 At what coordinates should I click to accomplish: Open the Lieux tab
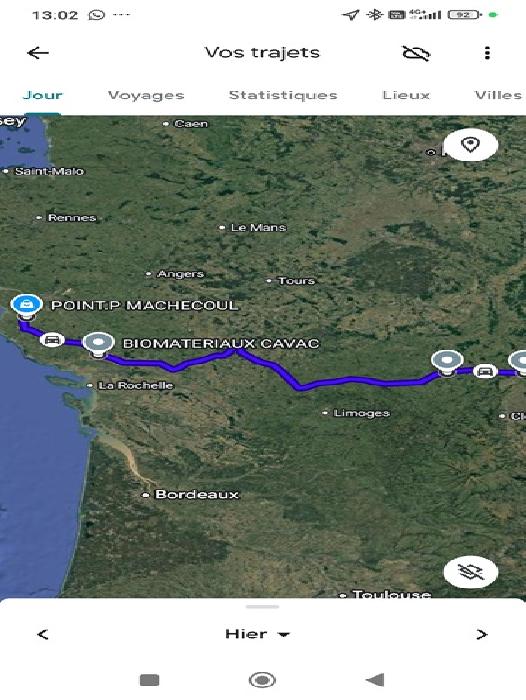point(406,95)
